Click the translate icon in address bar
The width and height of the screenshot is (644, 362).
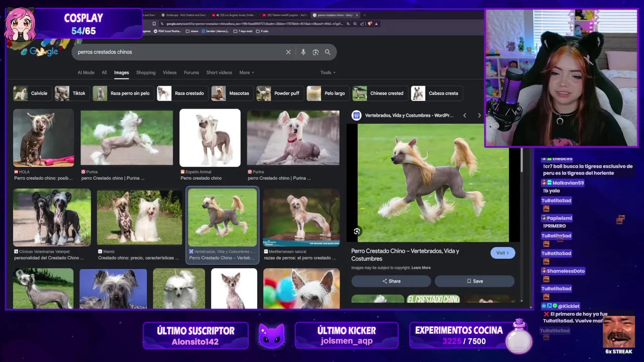[348, 24]
